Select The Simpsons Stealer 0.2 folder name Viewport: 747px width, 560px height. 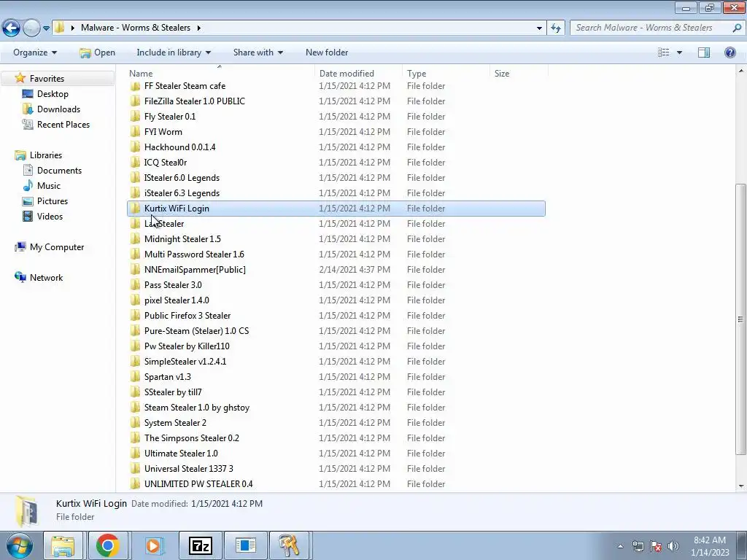(192, 438)
